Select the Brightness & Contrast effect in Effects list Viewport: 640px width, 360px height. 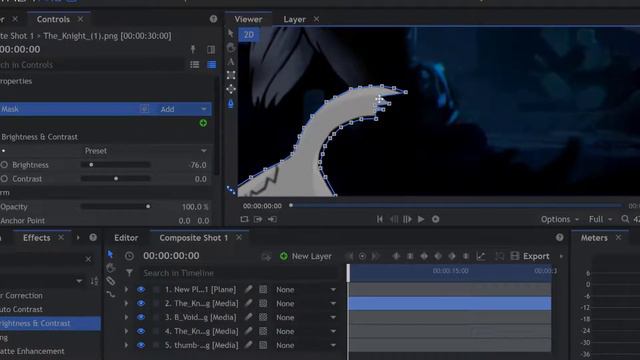click(50, 323)
